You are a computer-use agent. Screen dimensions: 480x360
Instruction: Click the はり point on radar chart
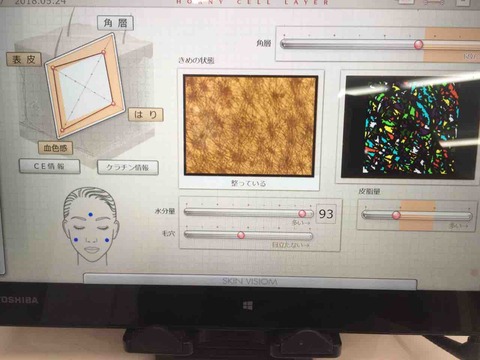(x=113, y=104)
